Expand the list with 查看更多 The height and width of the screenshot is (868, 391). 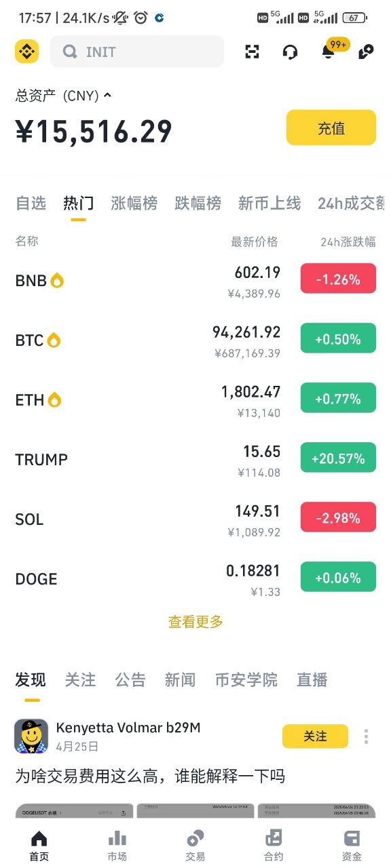195,621
